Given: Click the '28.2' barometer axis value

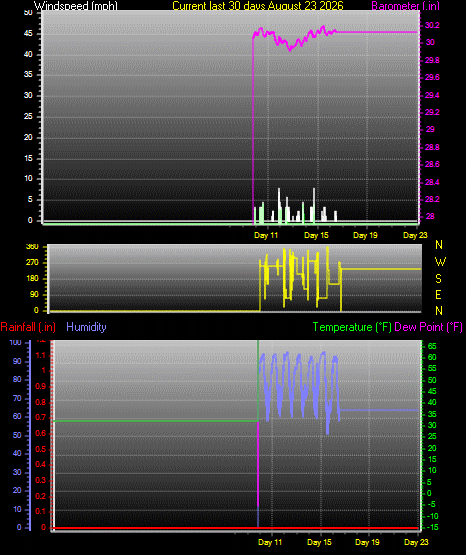Looking at the screenshot, I should (x=432, y=199).
